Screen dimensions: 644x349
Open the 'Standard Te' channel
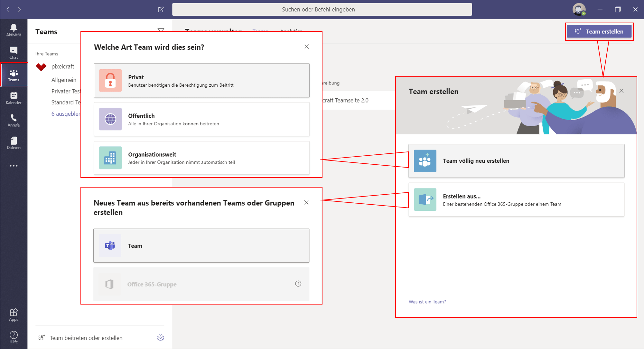pos(66,102)
